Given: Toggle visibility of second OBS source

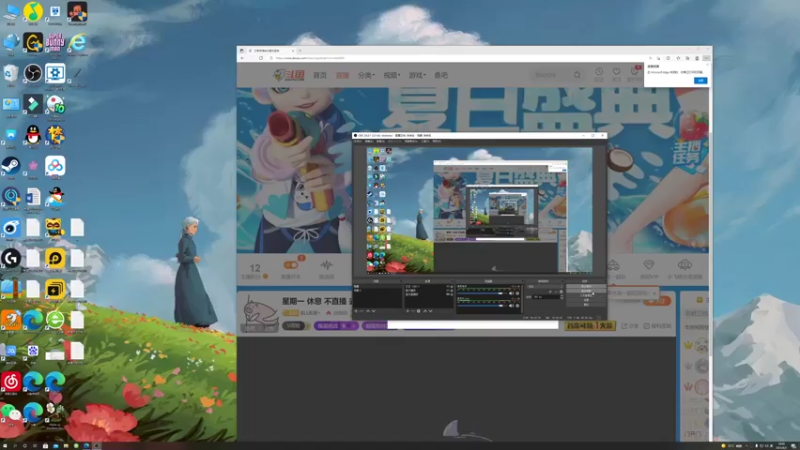Looking at the screenshot, I should click(448, 290).
